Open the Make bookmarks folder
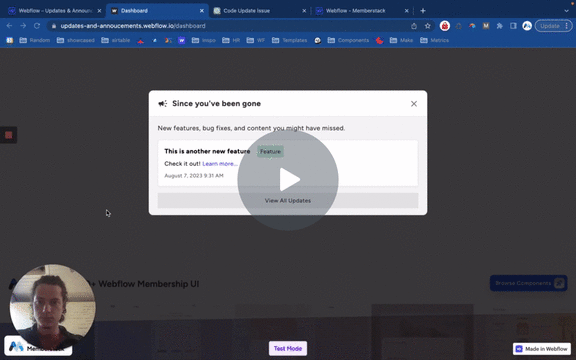 [x=402, y=40]
